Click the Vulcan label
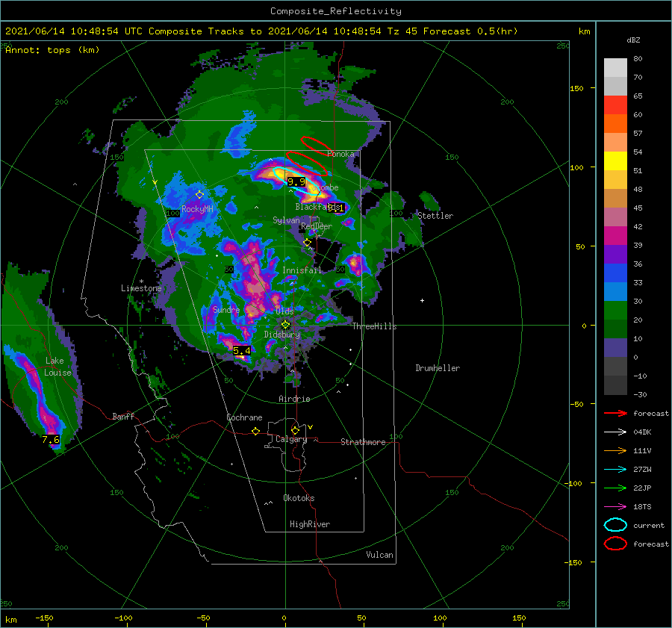Screen dimensions: 672x628 pos(379,555)
